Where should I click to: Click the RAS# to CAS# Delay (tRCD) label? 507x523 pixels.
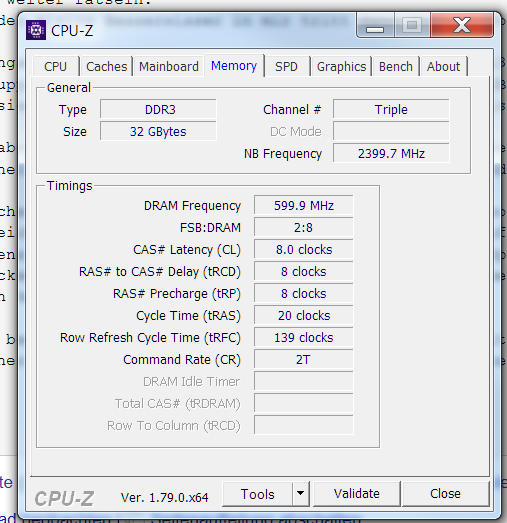tap(160, 272)
